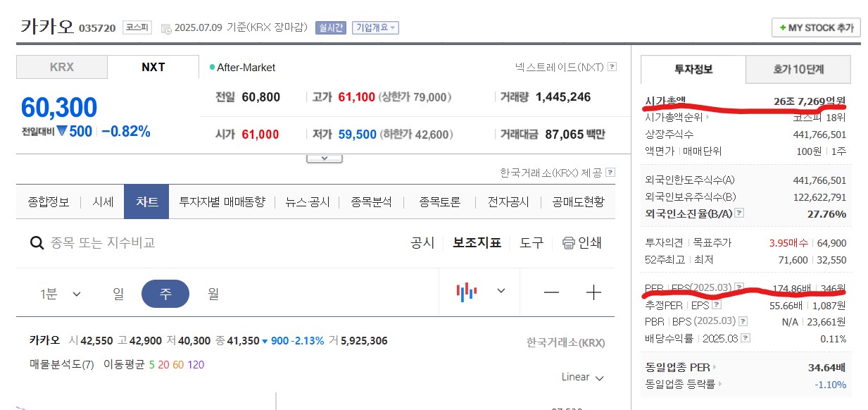This screenshot has height=410, width=868.
Task: Open help icon next to 추정PER EPS
Action: point(717,305)
